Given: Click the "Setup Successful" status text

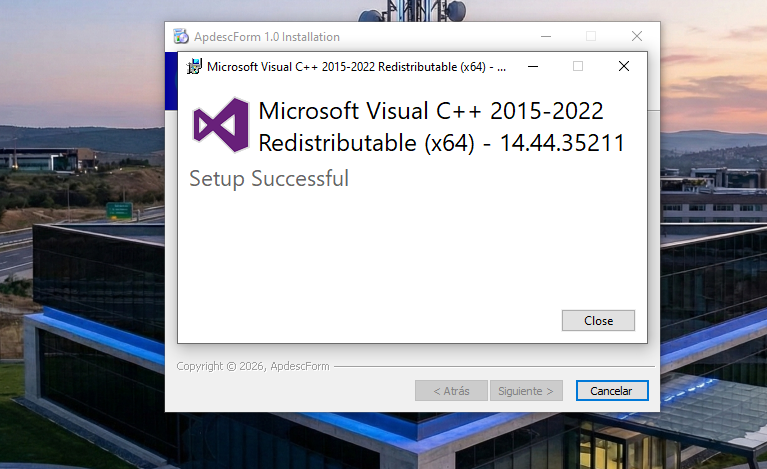Looking at the screenshot, I should [269, 179].
